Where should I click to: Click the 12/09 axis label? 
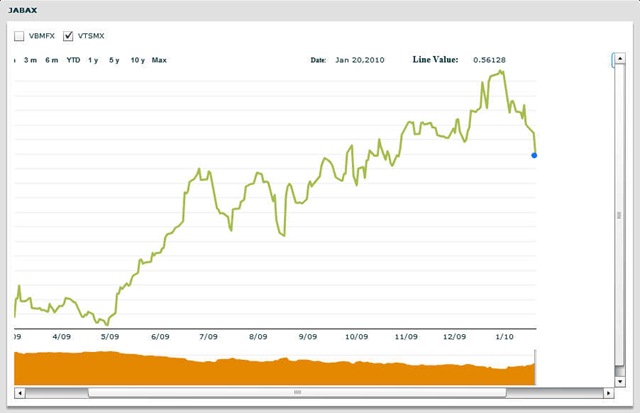(454, 337)
